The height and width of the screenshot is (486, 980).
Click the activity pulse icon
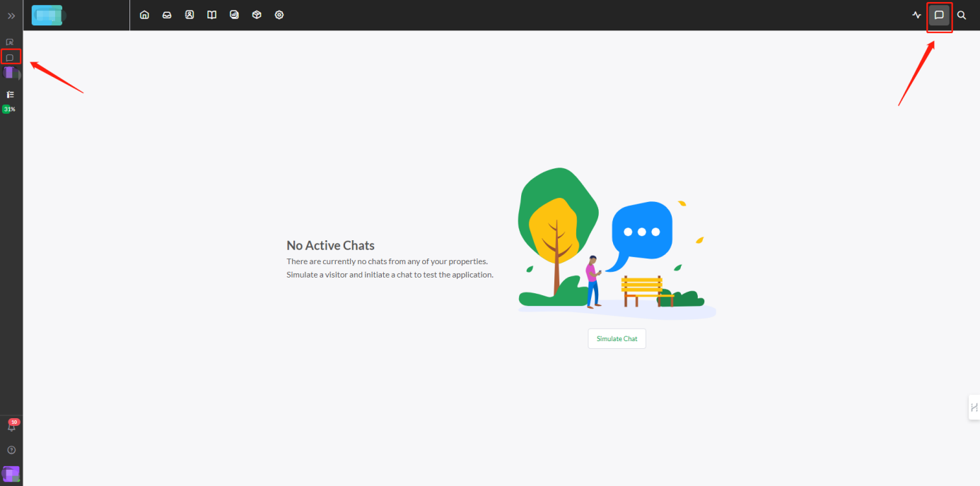(917, 15)
